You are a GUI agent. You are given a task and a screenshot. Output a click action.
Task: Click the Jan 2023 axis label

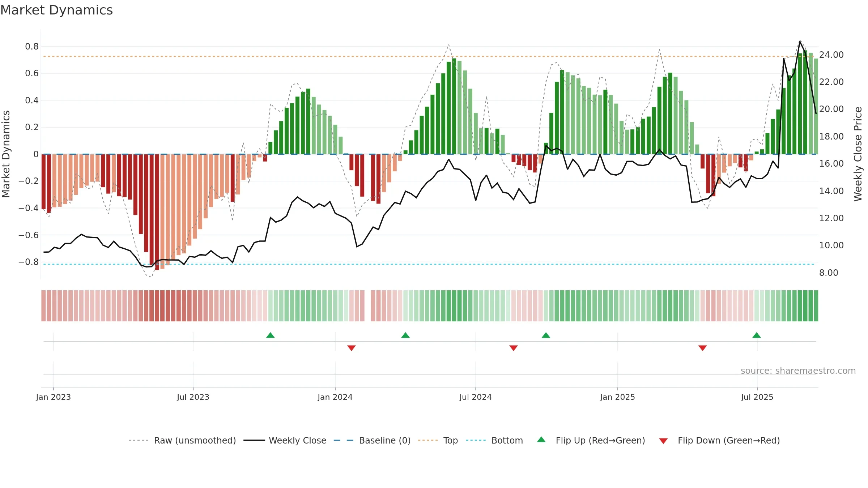tap(54, 397)
